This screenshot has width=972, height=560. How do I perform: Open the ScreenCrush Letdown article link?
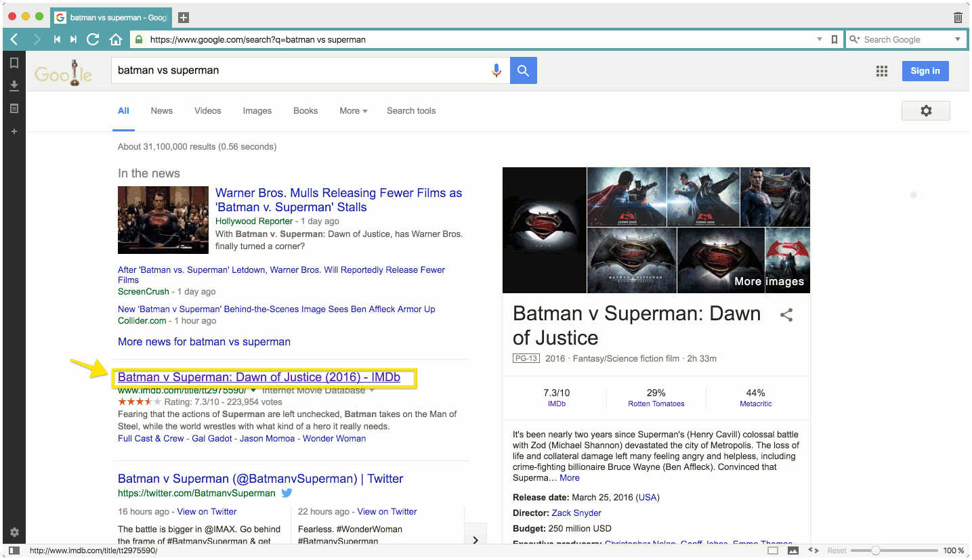(x=281, y=275)
